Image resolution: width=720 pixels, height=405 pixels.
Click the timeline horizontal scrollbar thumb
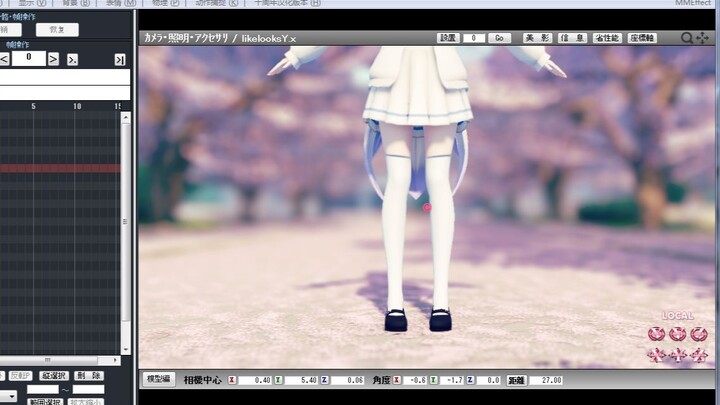click(49, 360)
